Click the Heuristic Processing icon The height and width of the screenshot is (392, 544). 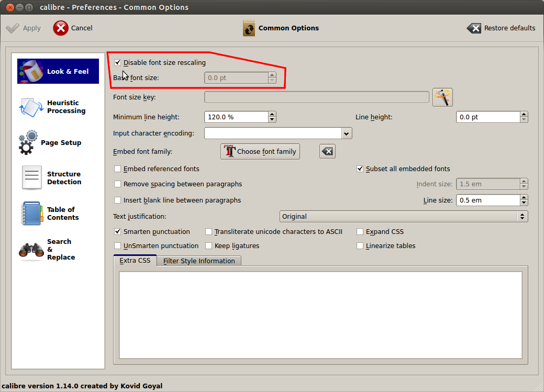coord(31,107)
